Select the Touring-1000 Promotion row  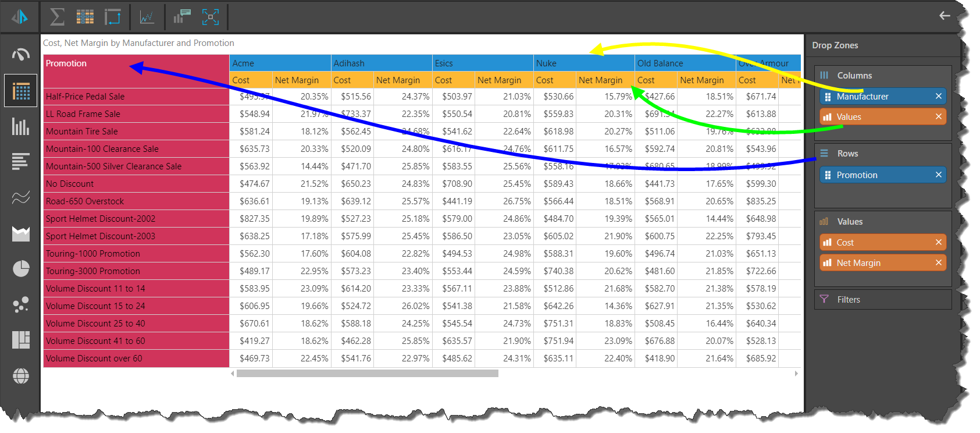pyautogui.click(x=136, y=254)
